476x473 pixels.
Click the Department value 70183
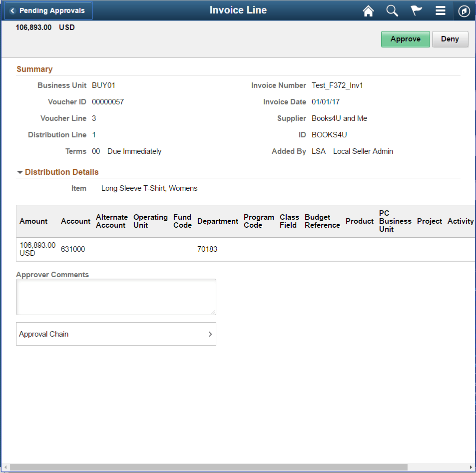tap(207, 249)
